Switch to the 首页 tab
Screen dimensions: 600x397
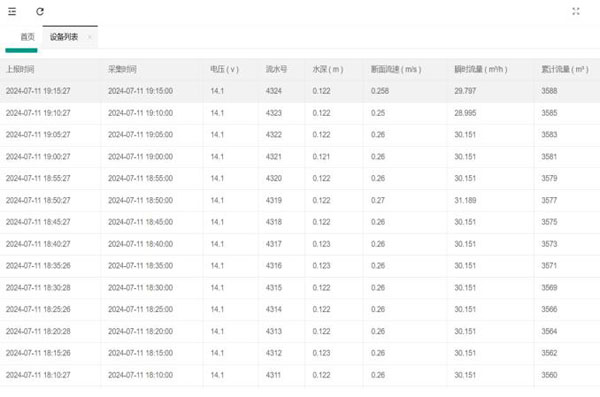(27, 37)
